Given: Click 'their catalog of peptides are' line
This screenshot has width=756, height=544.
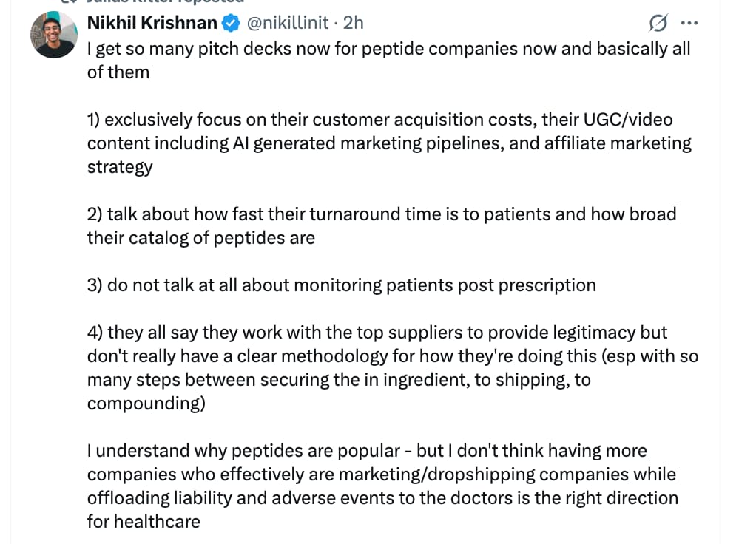Looking at the screenshot, I should tap(200, 238).
